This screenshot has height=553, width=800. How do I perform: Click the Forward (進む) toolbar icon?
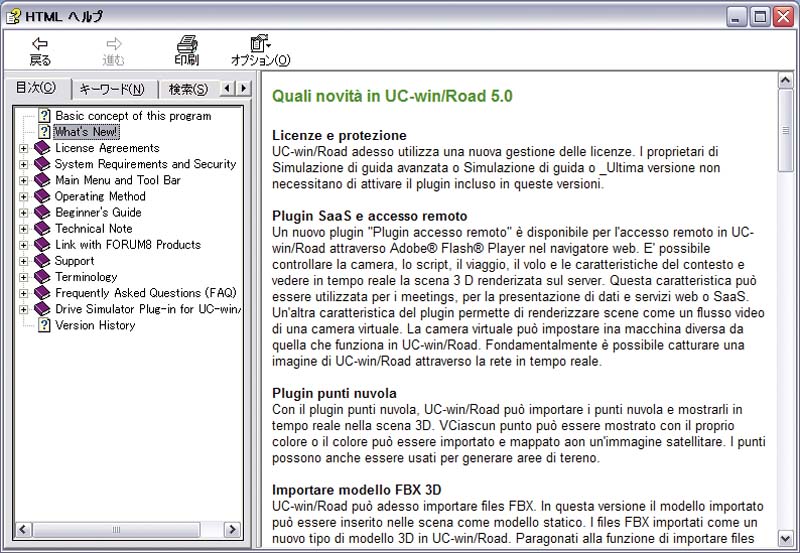[114, 44]
